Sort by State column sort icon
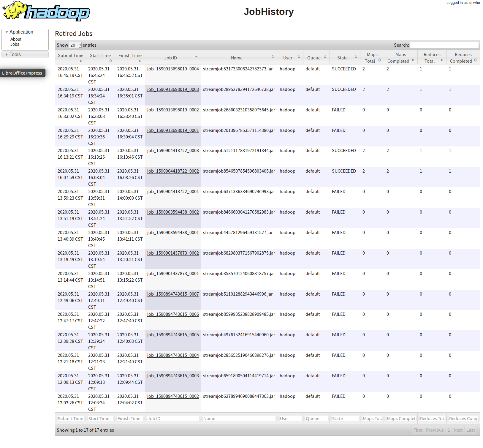 pos(356,57)
